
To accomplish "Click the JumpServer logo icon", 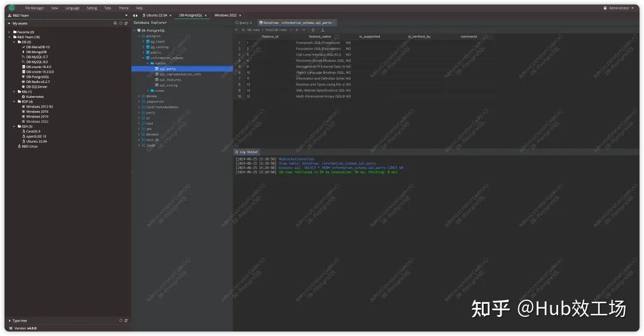I will coord(11,8).
